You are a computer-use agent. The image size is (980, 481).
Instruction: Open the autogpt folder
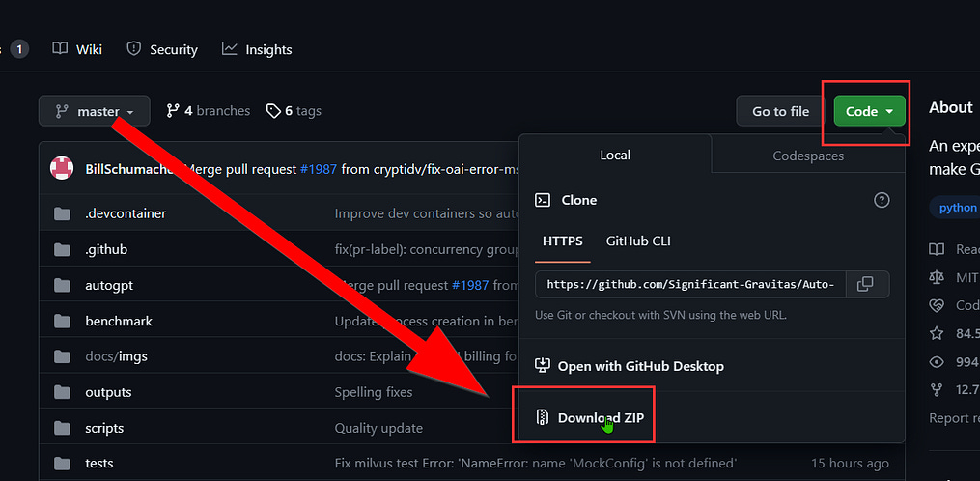(x=109, y=285)
